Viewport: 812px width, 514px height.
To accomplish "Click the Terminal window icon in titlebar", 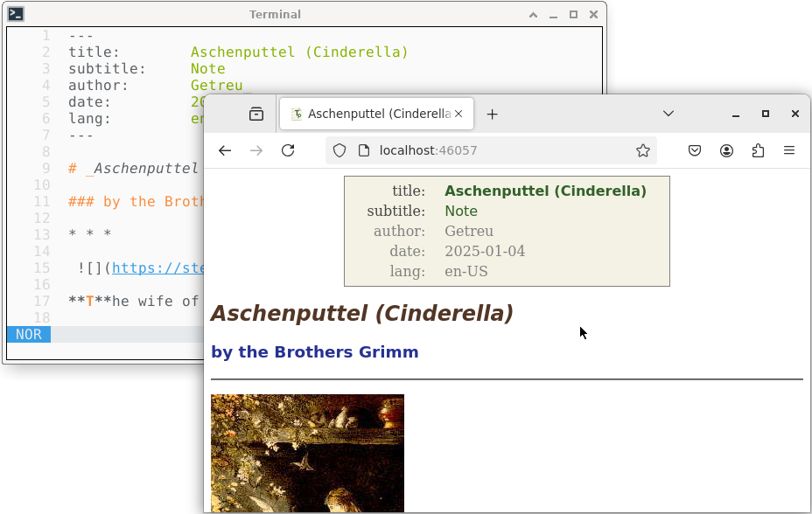I will click(x=16, y=14).
